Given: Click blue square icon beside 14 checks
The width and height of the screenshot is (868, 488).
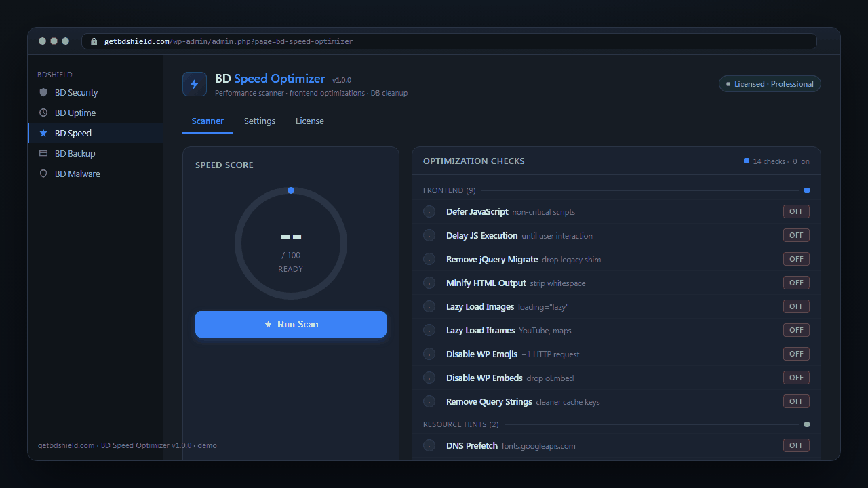Looking at the screenshot, I should (x=747, y=161).
